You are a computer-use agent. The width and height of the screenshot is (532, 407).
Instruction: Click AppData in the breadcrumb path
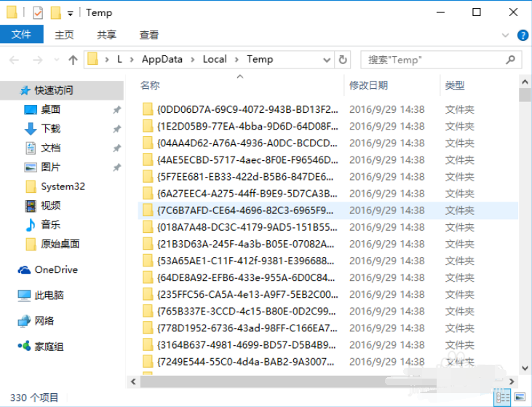point(162,60)
